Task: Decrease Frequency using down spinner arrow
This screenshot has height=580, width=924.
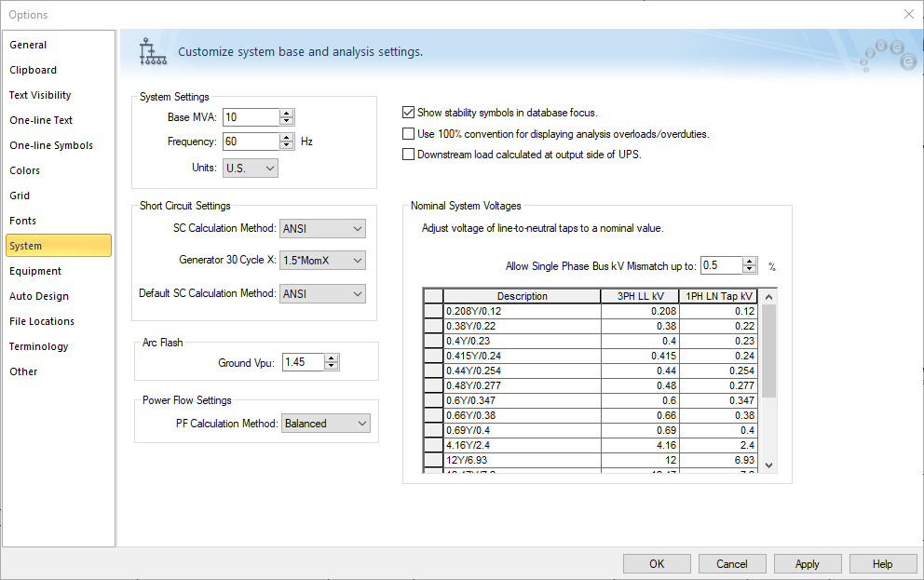Action: pos(287,146)
